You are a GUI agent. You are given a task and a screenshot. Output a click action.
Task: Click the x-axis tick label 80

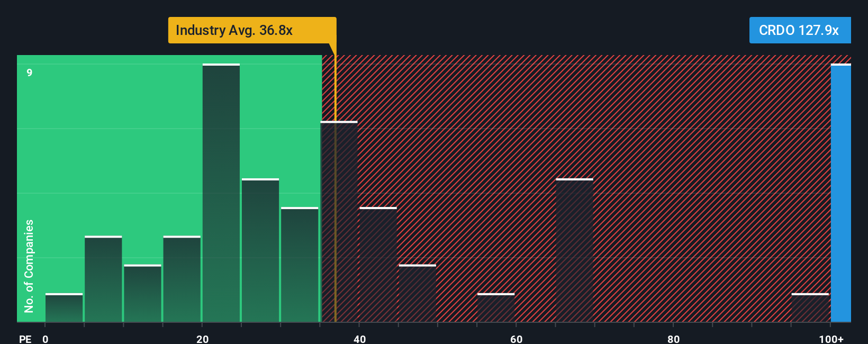673,339
